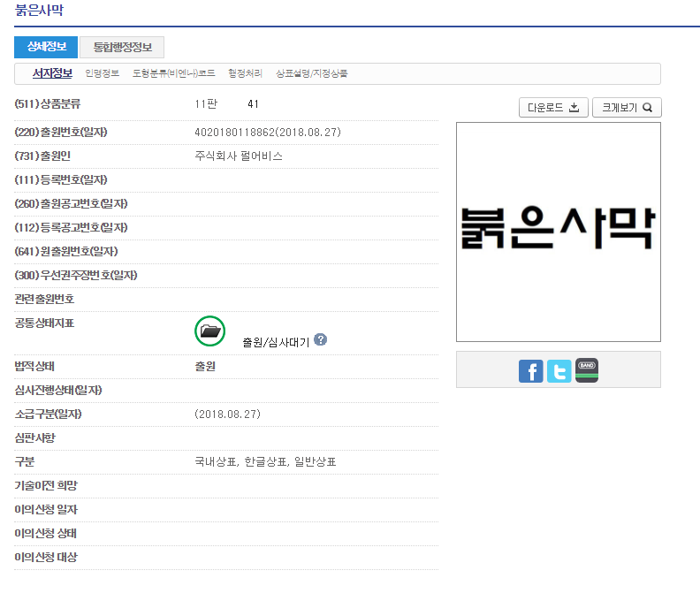Click the 심사진행상태(일자) label

pyautogui.click(x=58, y=390)
